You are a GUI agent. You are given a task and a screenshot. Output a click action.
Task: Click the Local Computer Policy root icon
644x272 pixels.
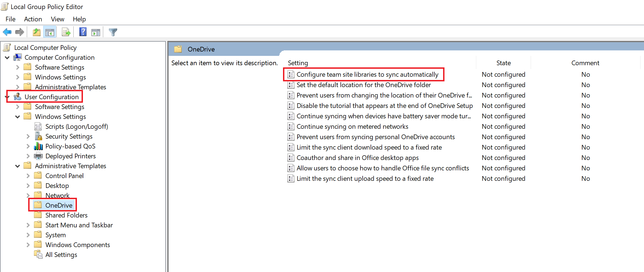pyautogui.click(x=7, y=47)
